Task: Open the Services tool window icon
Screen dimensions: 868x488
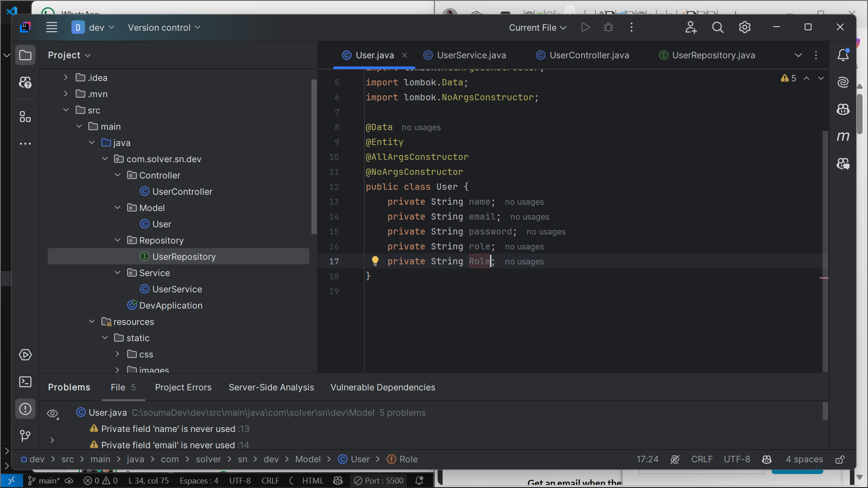Action: tap(25, 355)
